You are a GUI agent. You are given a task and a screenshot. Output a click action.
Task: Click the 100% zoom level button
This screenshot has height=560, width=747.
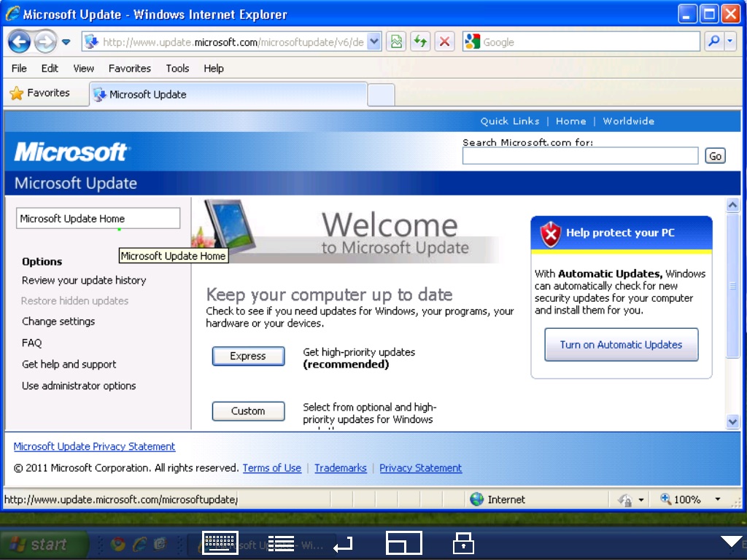(x=681, y=499)
